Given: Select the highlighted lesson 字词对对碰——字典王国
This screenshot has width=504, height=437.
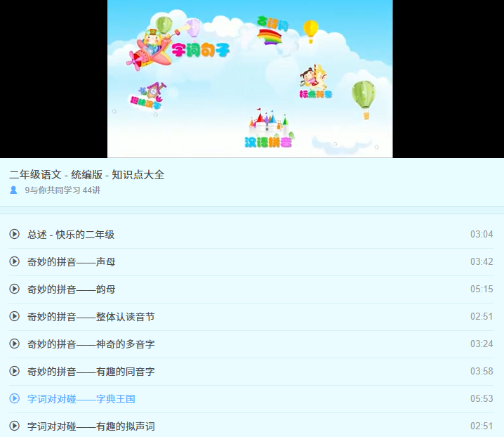Looking at the screenshot, I should point(81,399).
